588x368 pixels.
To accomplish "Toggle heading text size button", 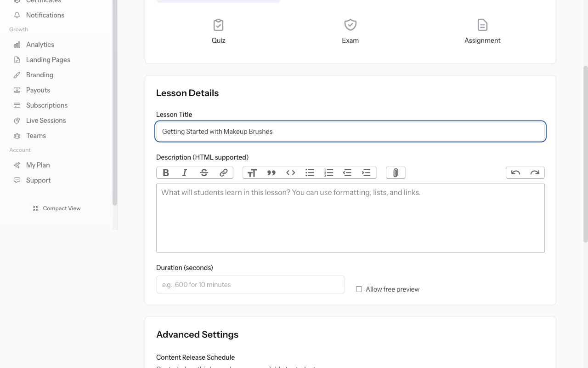I will click(252, 172).
